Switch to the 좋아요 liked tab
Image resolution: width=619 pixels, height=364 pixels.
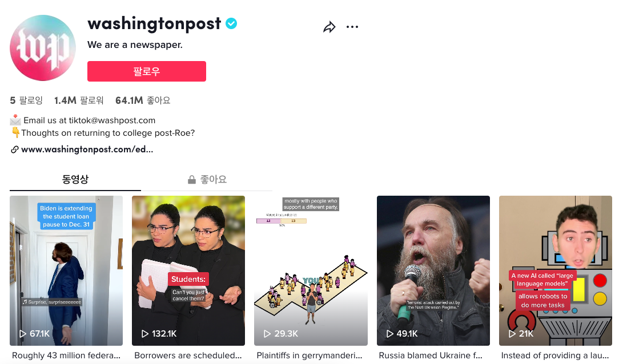click(x=207, y=180)
